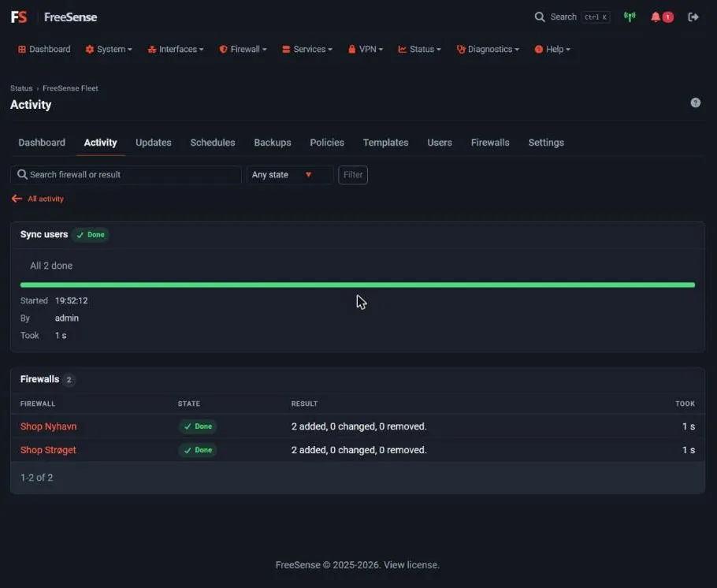717x588 pixels.
Task: Click the logout icon in header
Action: coord(693,17)
